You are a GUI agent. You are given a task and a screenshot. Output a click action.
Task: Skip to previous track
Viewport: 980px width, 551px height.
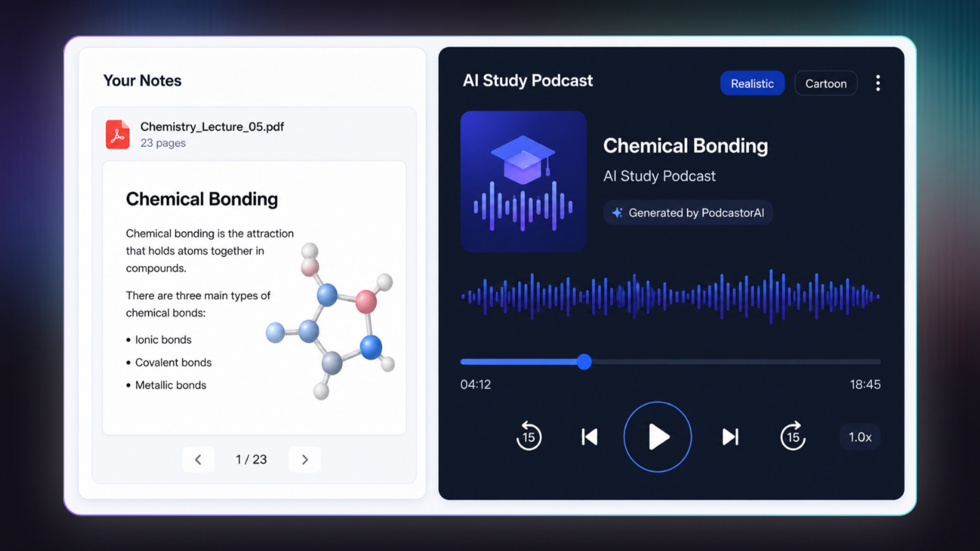[589, 437]
